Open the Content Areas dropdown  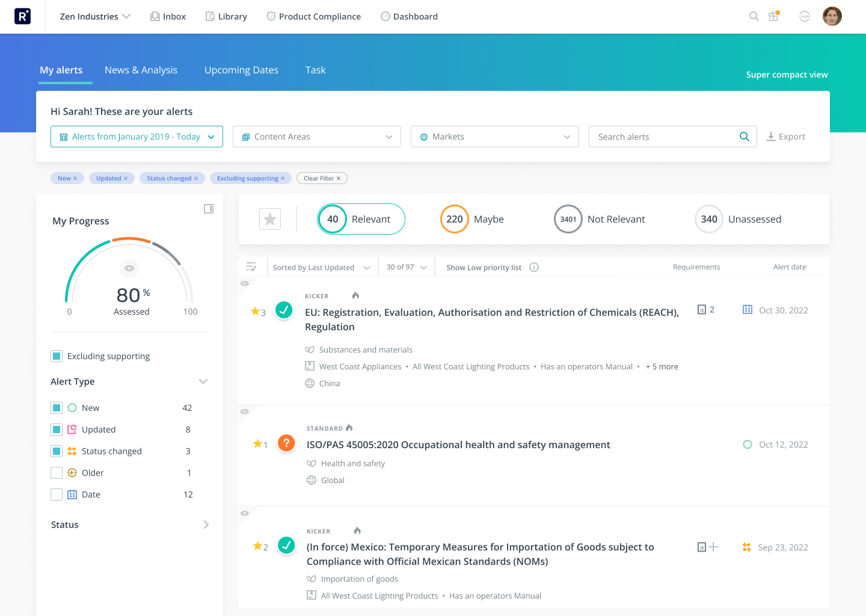click(317, 137)
